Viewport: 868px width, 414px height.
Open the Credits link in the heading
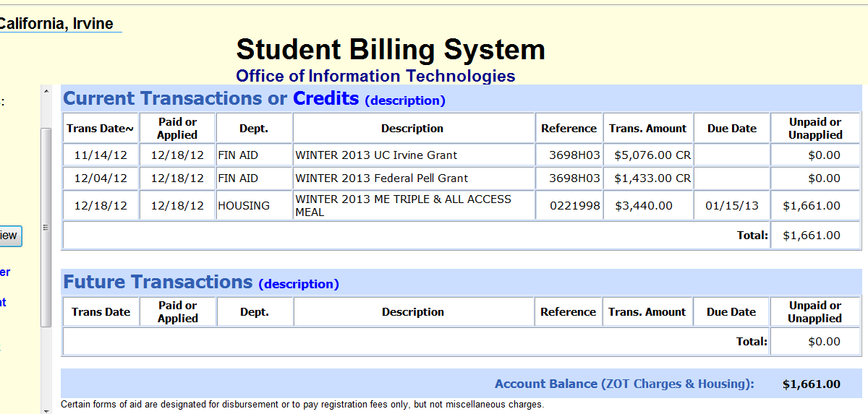click(325, 98)
